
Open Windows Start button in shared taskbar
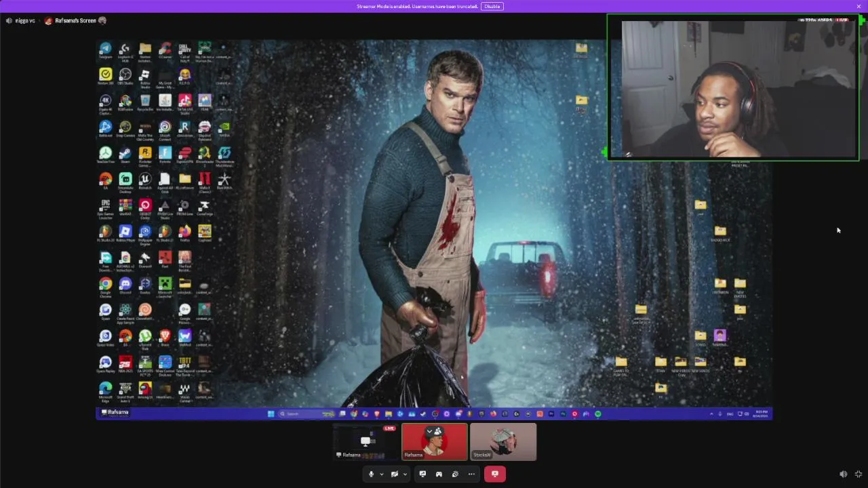click(x=271, y=413)
